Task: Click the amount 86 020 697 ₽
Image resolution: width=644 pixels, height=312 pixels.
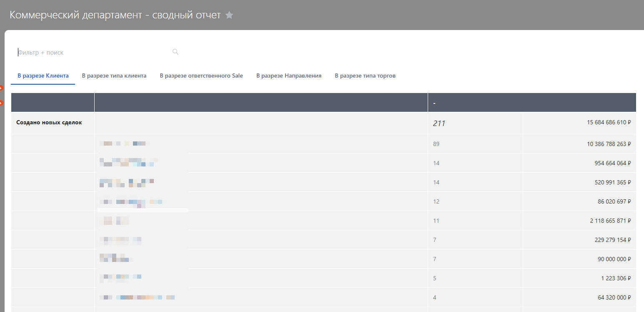Action: click(x=614, y=201)
